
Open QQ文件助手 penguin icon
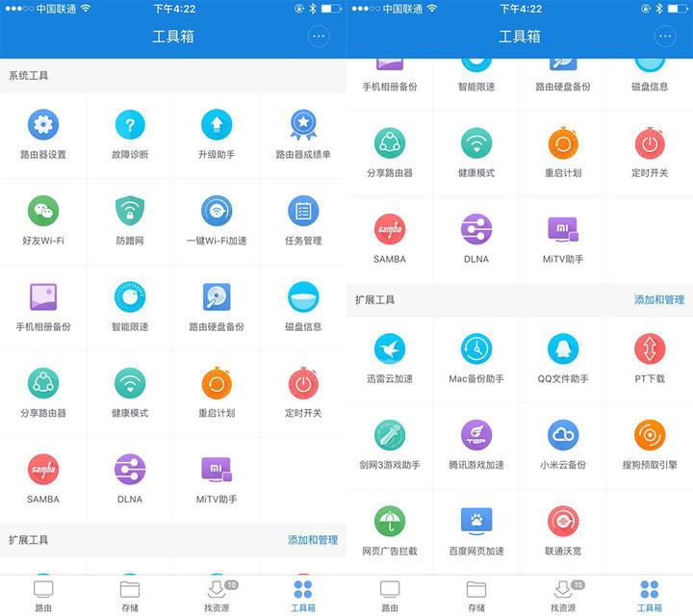tap(563, 349)
